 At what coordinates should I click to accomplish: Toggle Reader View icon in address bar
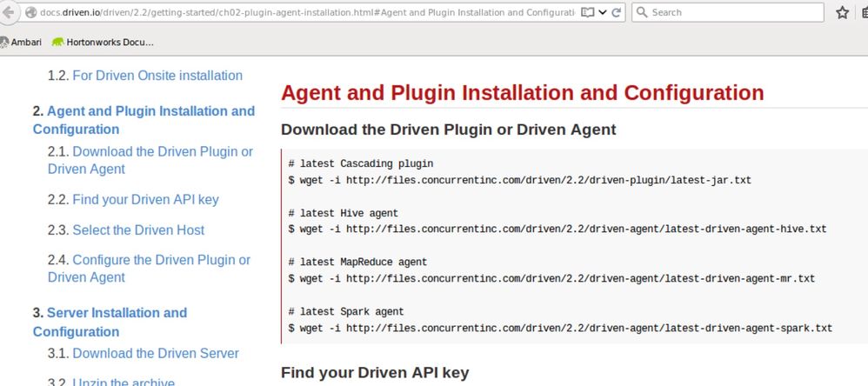click(x=588, y=13)
